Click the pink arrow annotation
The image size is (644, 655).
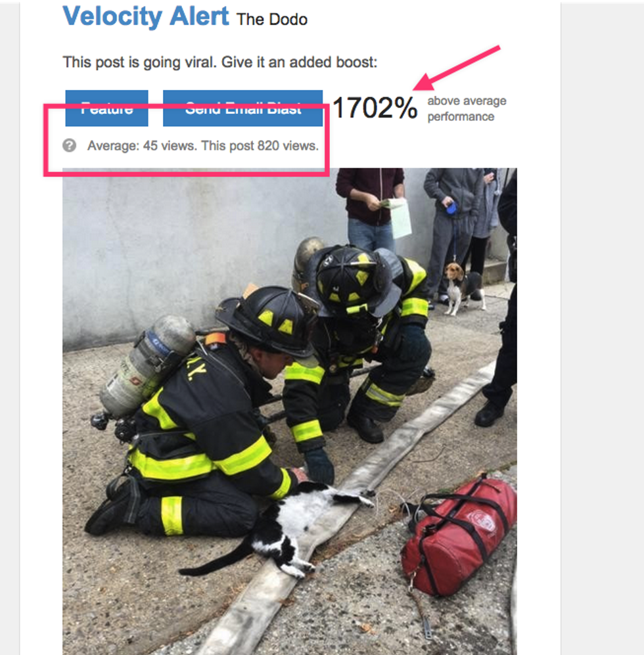pos(456,68)
